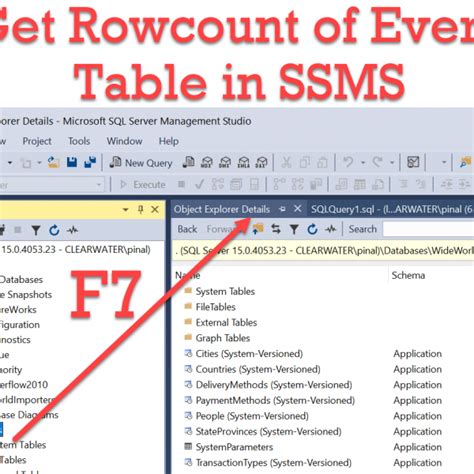Click the Save All icon
The height and width of the screenshot is (474, 474).
(90, 162)
